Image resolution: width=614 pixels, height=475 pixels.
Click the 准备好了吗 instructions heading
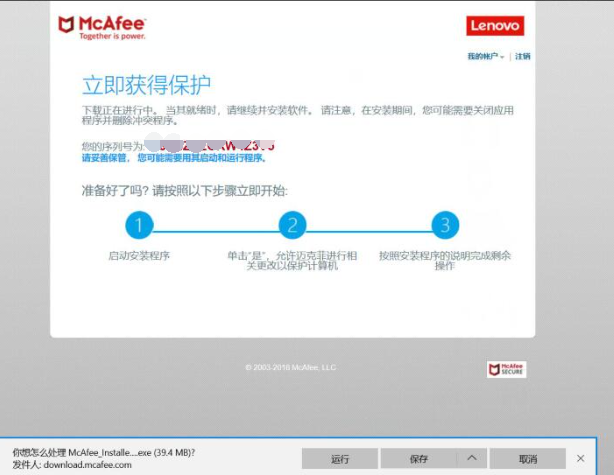(184, 191)
